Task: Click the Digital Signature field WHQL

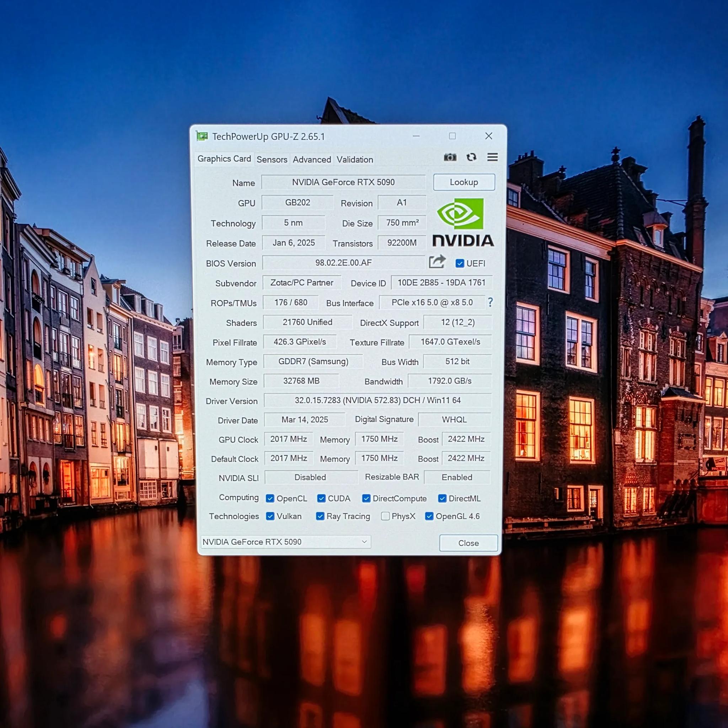Action: [x=454, y=419]
